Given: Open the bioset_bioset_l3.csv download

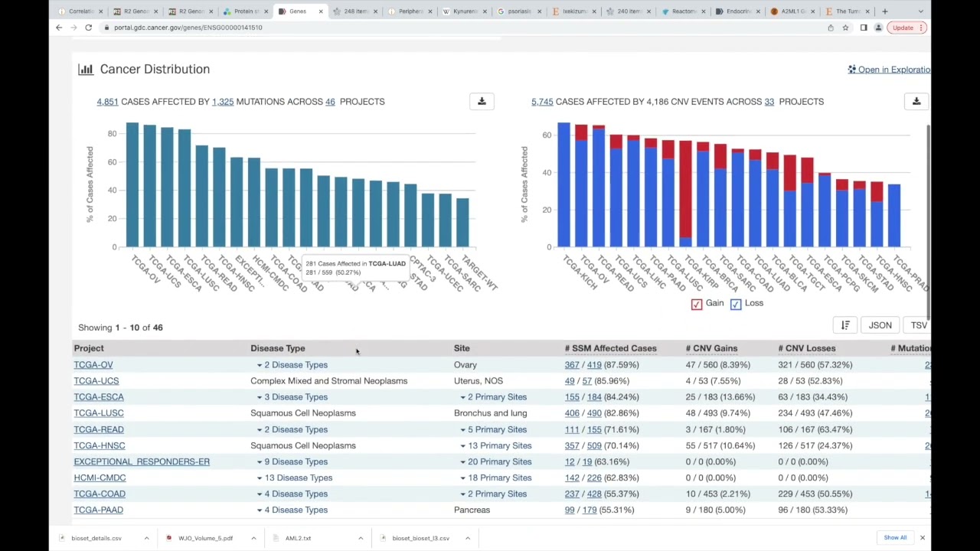Looking at the screenshot, I should (x=420, y=538).
